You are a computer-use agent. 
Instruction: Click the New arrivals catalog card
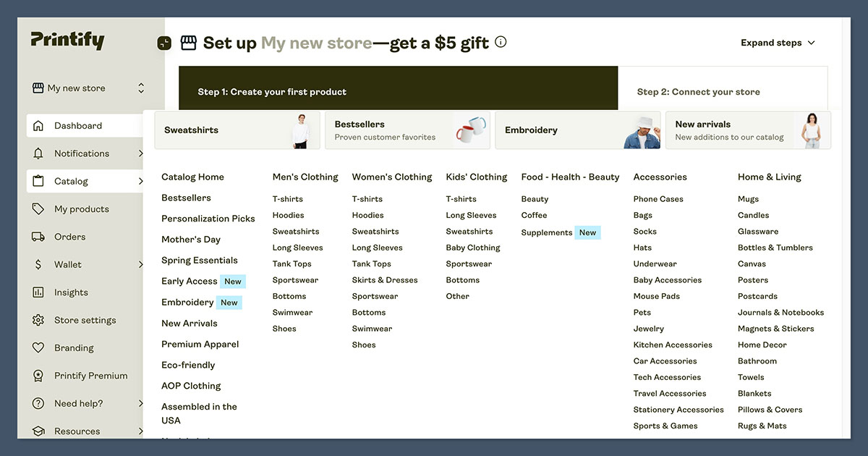point(747,130)
